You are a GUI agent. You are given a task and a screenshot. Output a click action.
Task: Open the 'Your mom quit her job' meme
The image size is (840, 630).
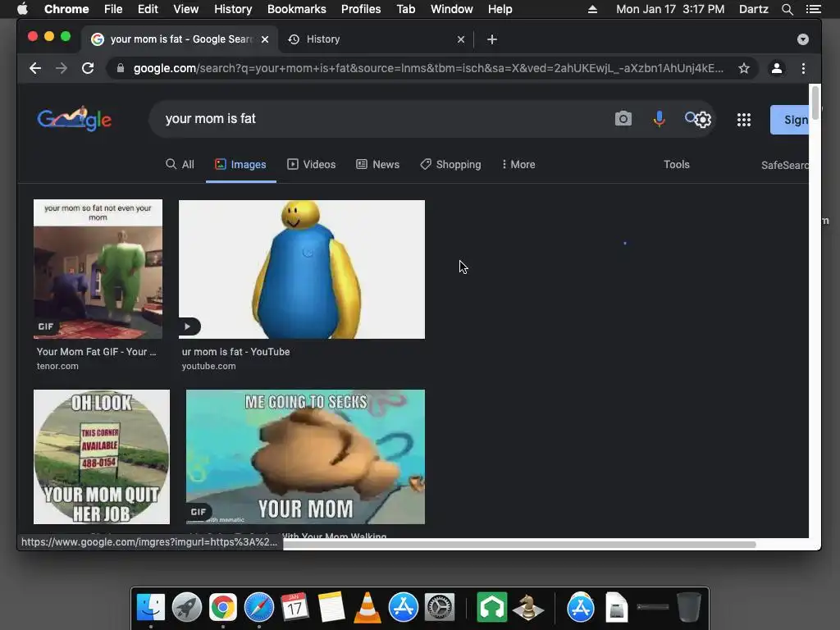(102, 456)
